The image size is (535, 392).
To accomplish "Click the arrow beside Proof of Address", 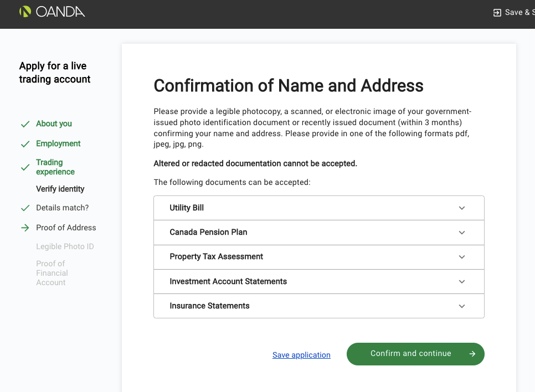I will [25, 228].
